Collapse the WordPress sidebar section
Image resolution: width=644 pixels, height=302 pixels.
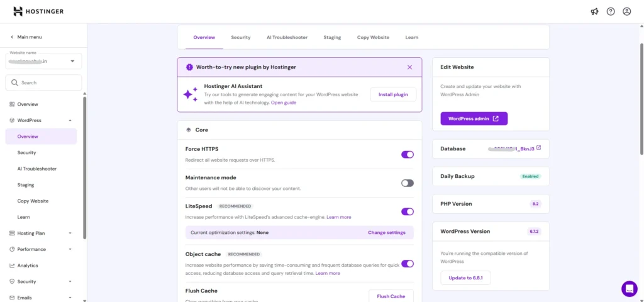tap(70, 120)
